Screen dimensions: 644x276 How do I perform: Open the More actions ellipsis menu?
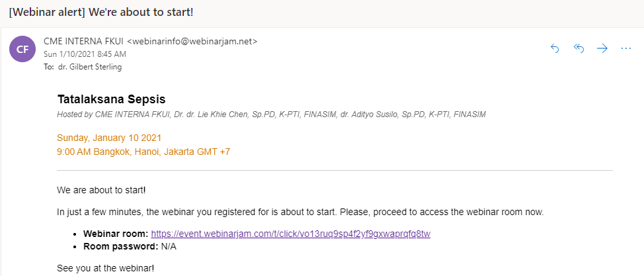[x=626, y=48]
